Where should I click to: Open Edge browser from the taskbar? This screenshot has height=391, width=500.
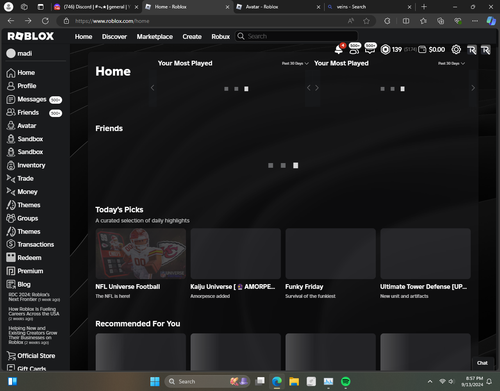(x=277, y=381)
